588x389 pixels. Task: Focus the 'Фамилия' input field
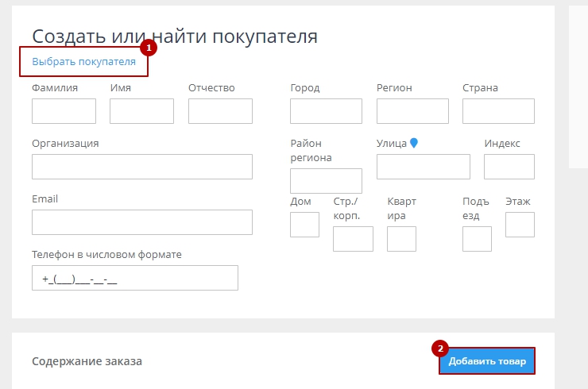pyautogui.click(x=64, y=111)
